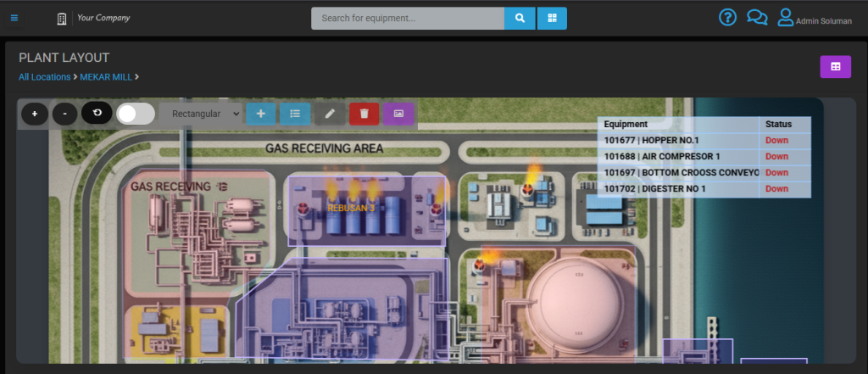Viewport: 868px width, 374px height.
Task: Open the hamburger sidebar menu
Action: pos(14,18)
